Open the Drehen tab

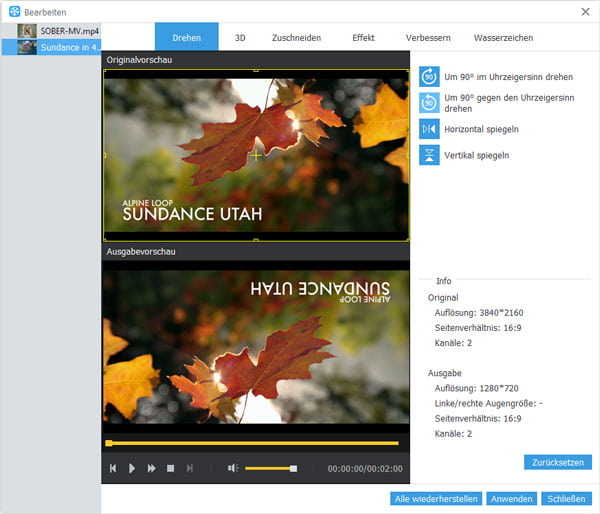(186, 37)
